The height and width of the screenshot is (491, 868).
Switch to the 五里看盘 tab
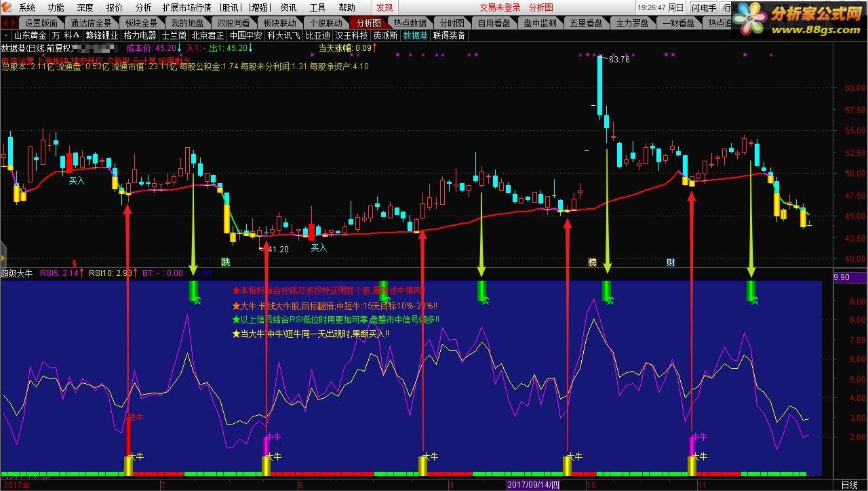coord(586,22)
